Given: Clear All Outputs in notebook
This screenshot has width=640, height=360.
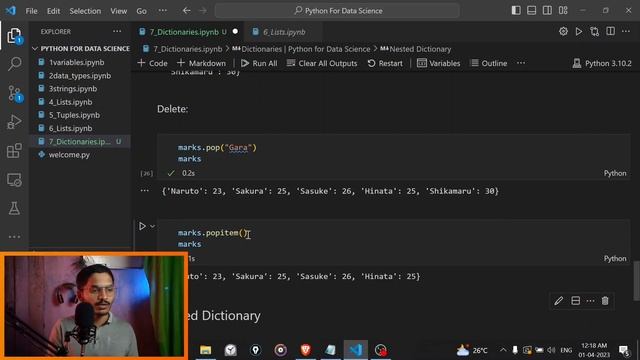Looking at the screenshot, I should (322, 63).
